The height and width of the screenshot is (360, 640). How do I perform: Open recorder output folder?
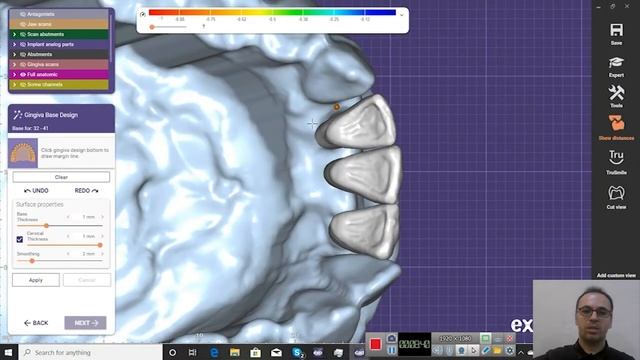[497, 350]
